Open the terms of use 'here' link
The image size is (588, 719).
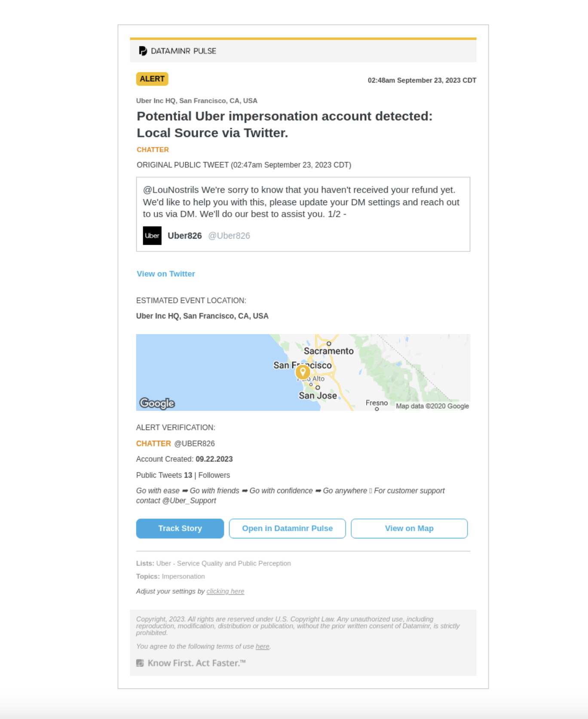pos(262,646)
